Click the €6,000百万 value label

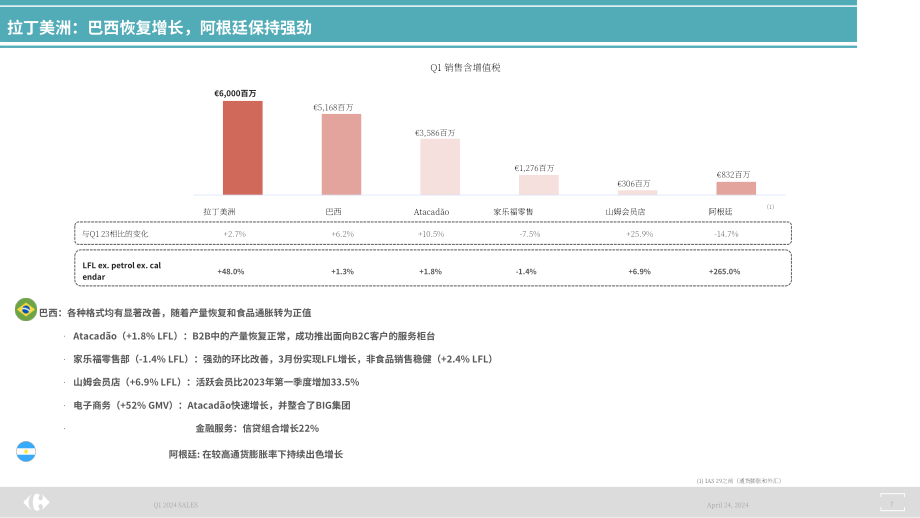(x=235, y=93)
